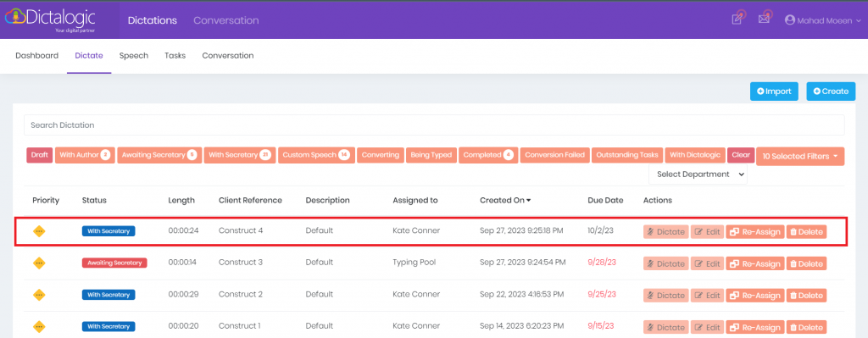Toggle the With Author filter
The image size is (868, 338).
[x=84, y=155]
